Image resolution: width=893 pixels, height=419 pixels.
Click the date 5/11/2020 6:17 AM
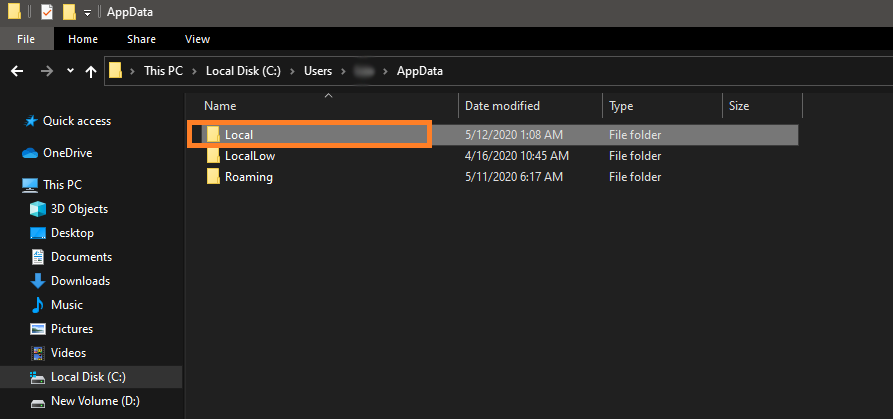514,177
